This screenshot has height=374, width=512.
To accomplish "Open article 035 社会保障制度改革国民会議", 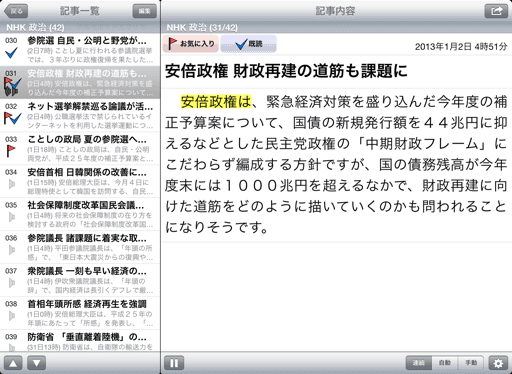I will (x=80, y=214).
